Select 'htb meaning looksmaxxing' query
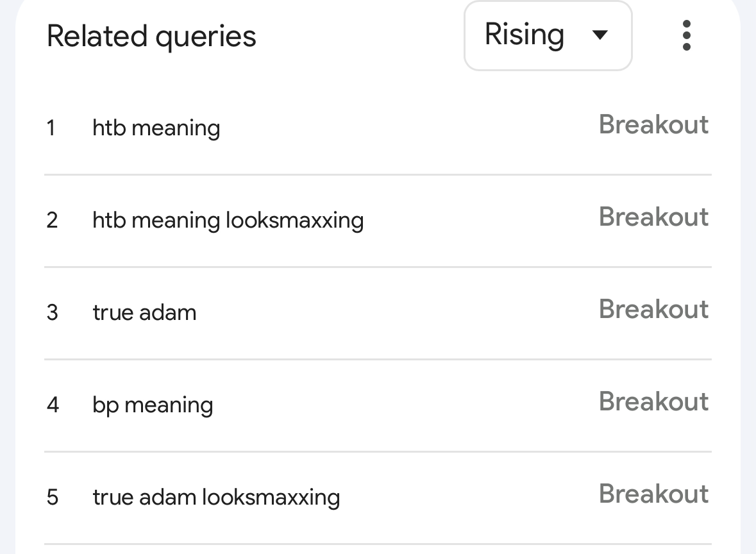 coord(228,221)
